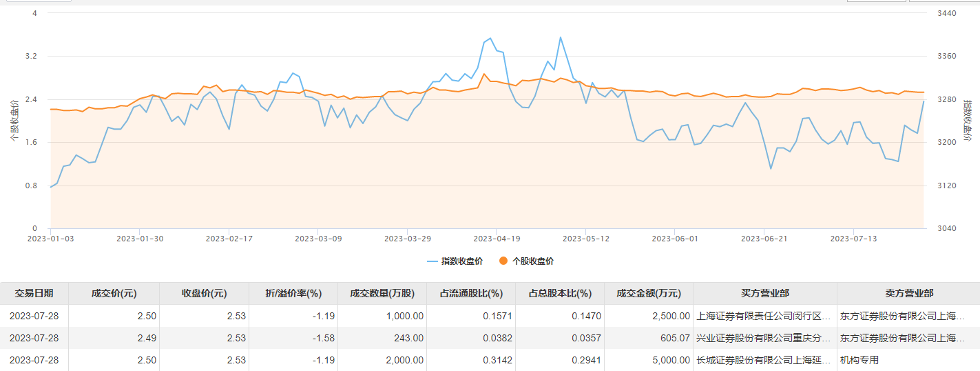Click the 2023-01-30 x-axis label
Image resolution: width=980 pixels, height=371 pixels.
[139, 239]
